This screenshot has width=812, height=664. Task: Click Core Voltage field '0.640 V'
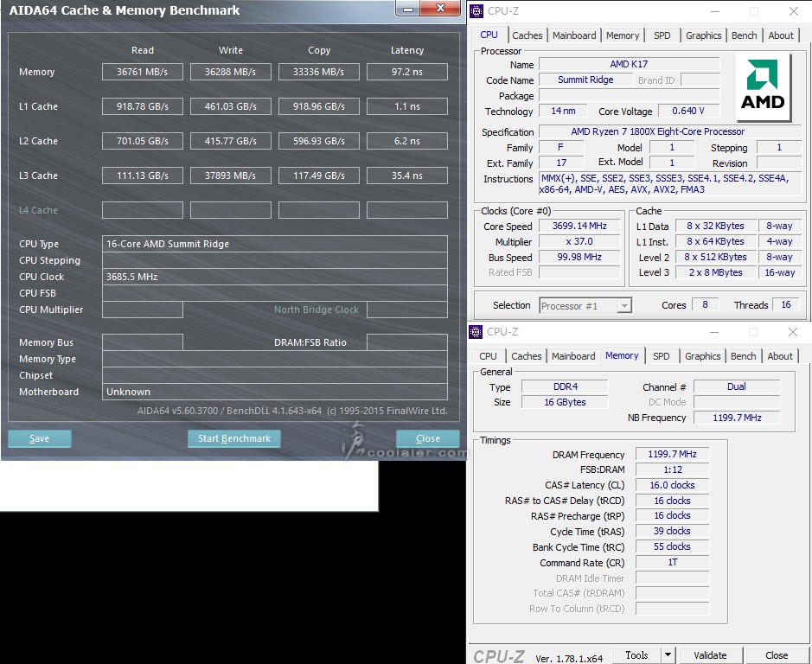pyautogui.click(x=688, y=111)
